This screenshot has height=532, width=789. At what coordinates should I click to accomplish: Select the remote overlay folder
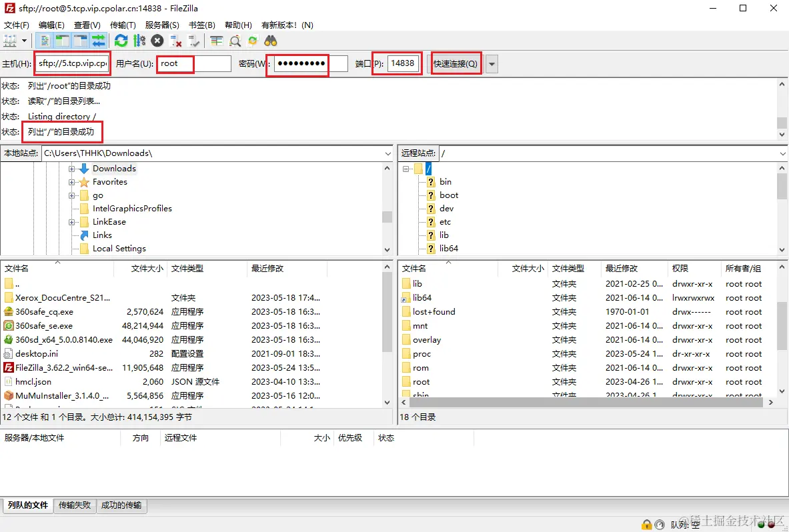click(427, 340)
